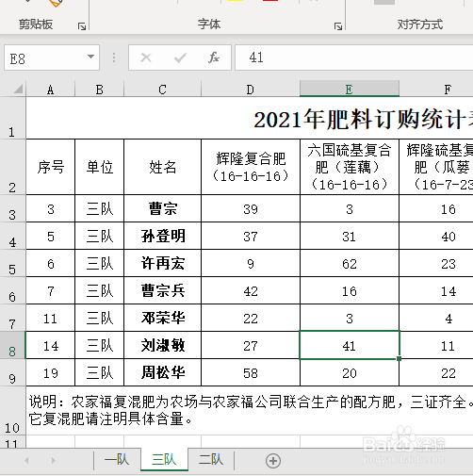This screenshot has width=473, height=476.
Task: Click cell E5 with value 62
Action: [350, 263]
